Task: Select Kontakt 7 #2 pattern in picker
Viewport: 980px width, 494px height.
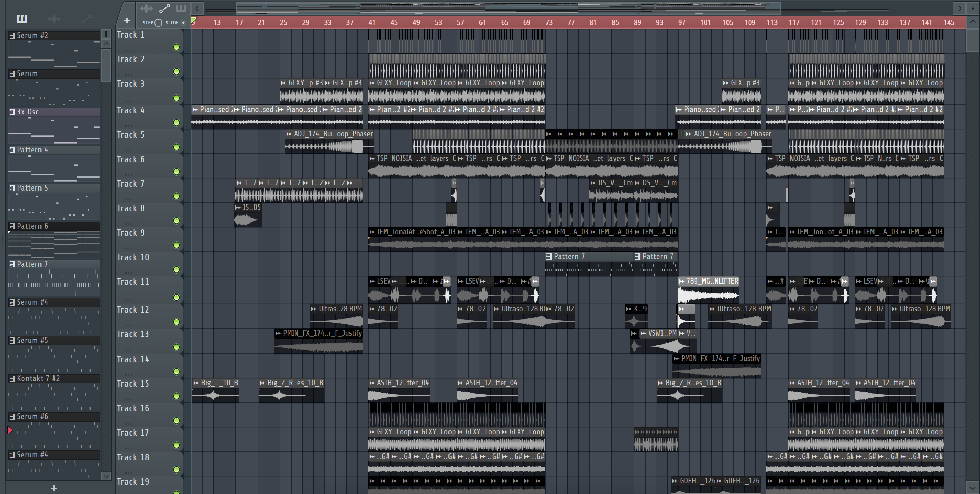Action: coord(54,378)
